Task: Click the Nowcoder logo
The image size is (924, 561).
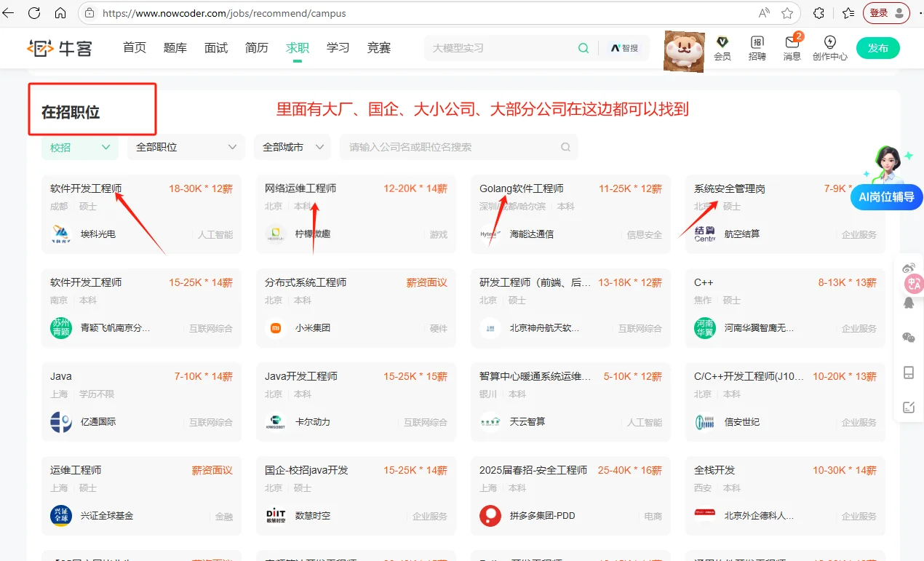Action: point(60,48)
